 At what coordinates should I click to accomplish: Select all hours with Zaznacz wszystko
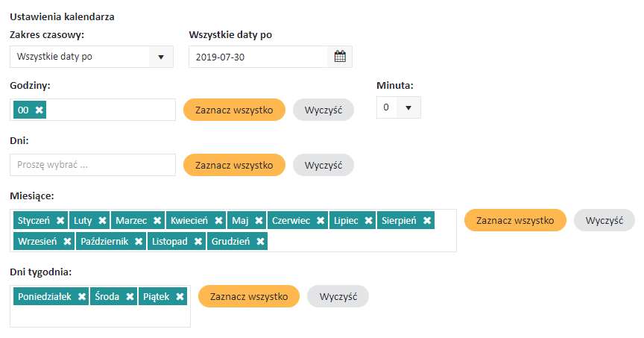pos(234,110)
